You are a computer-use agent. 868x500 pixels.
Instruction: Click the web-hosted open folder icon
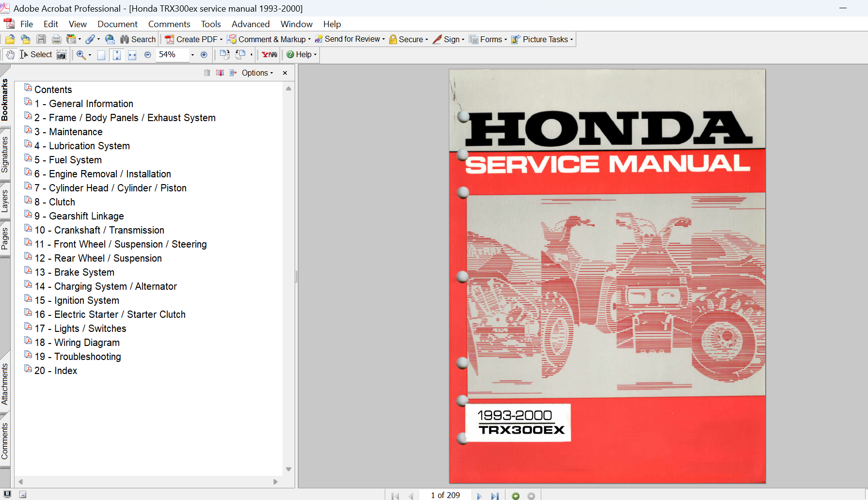pyautogui.click(x=26, y=39)
